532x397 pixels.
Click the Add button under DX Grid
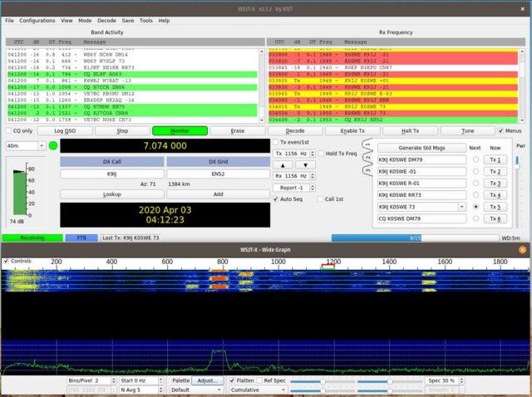[218, 194]
